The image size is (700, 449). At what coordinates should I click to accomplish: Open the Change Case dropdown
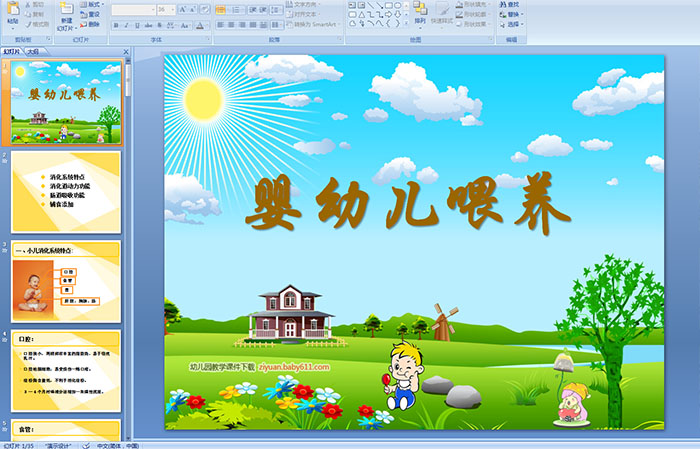click(185, 25)
